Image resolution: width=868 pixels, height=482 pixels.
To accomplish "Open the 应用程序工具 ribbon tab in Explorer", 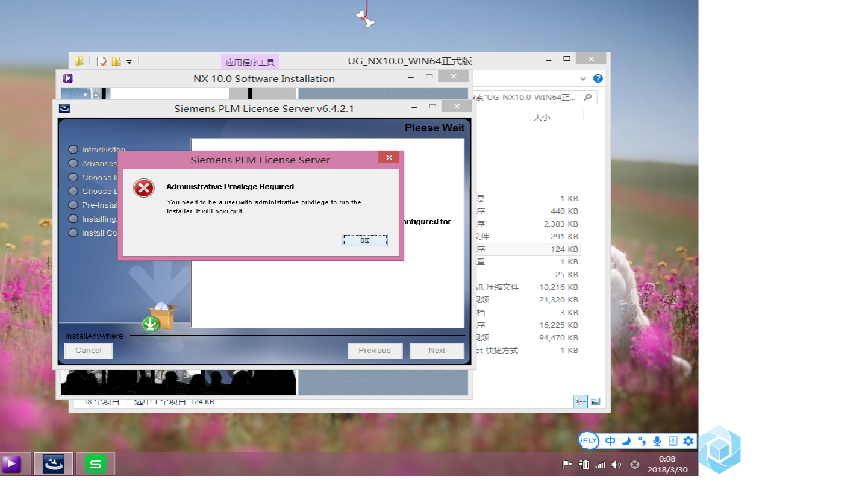I will point(250,62).
